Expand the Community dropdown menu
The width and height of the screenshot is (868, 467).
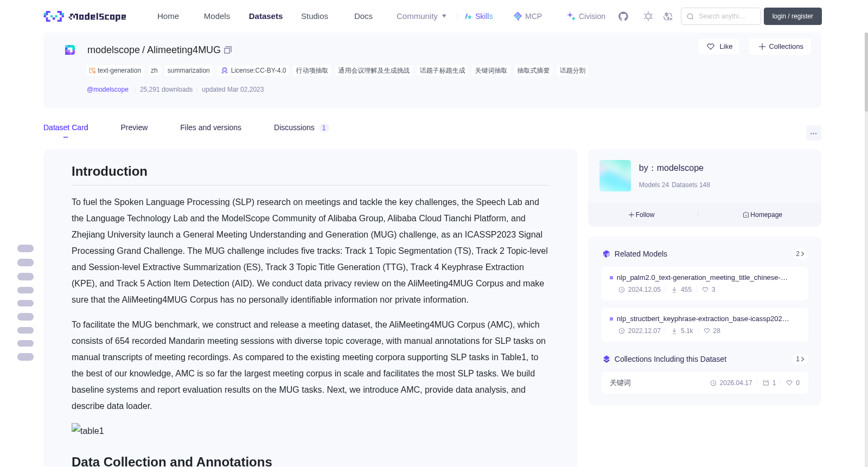pos(422,16)
